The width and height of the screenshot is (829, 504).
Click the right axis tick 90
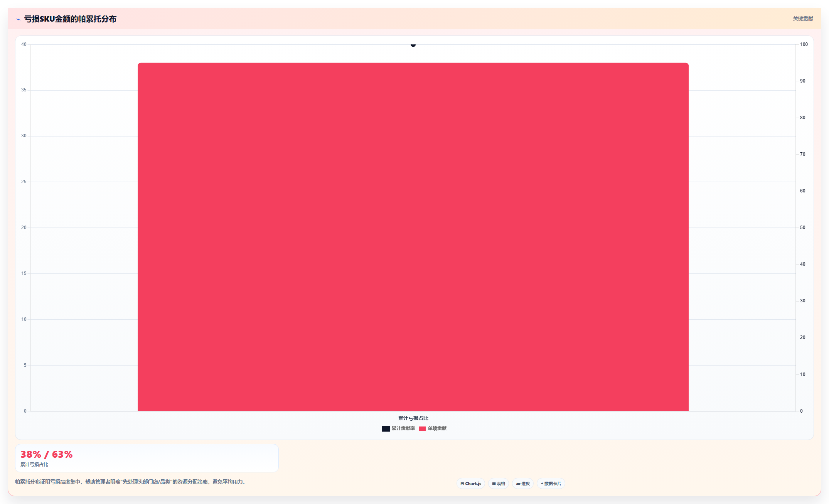click(x=802, y=81)
